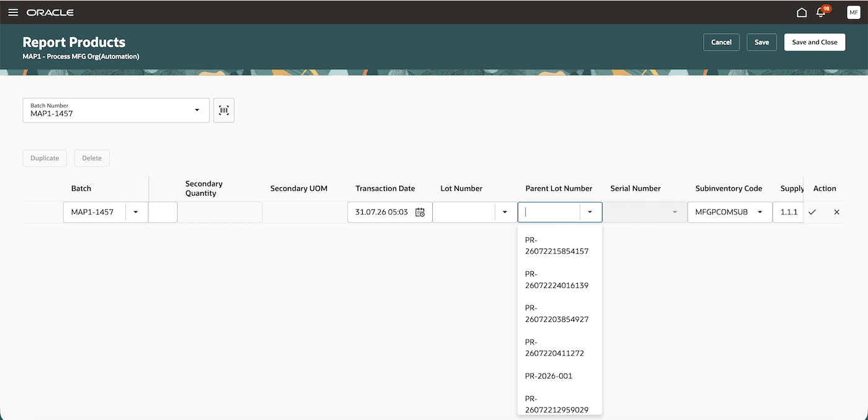Click the Action column header

pyautogui.click(x=825, y=188)
